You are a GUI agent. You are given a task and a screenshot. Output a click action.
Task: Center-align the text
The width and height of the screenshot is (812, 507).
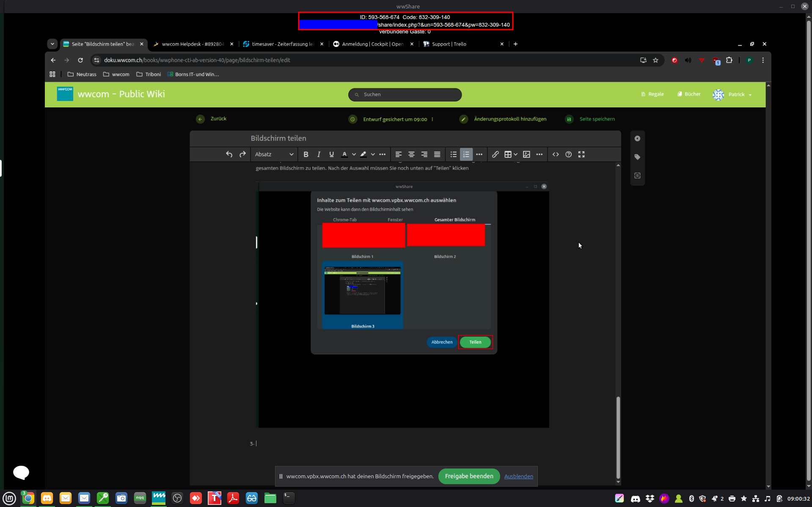click(x=411, y=154)
